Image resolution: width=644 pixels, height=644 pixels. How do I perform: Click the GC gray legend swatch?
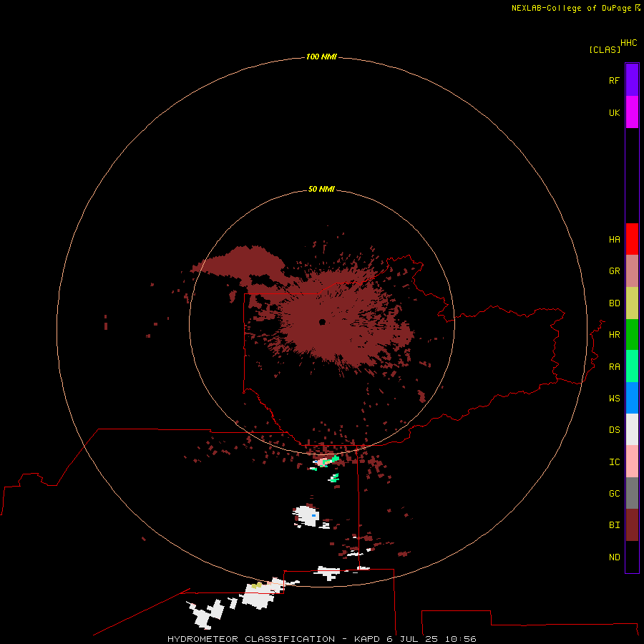632,493
